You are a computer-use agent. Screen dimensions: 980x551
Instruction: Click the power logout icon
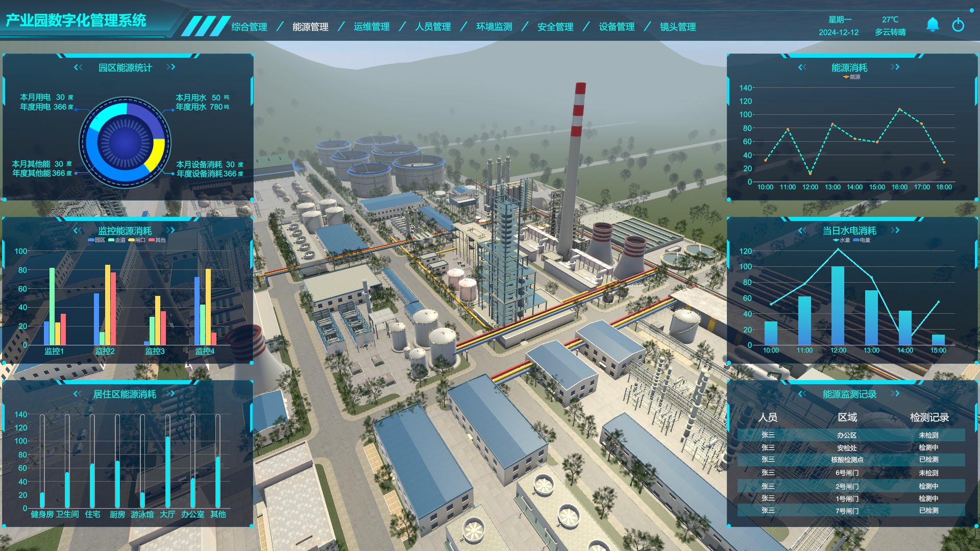coord(958,25)
